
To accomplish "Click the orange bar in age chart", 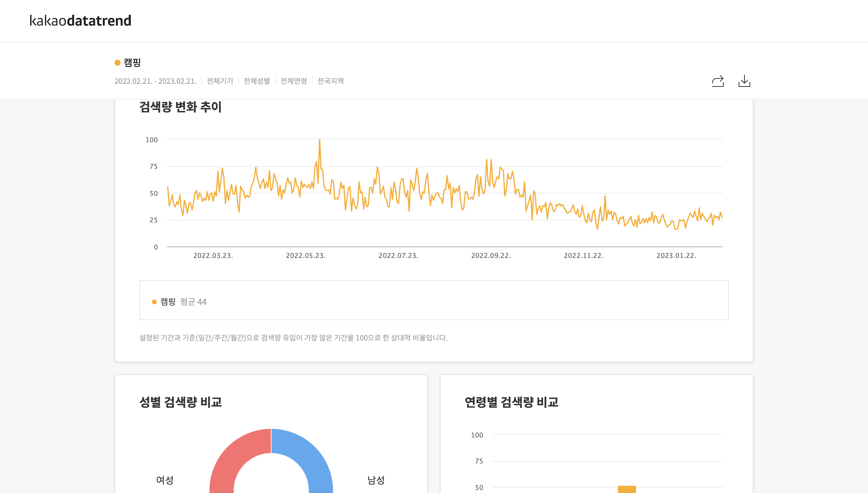I will tap(627, 489).
